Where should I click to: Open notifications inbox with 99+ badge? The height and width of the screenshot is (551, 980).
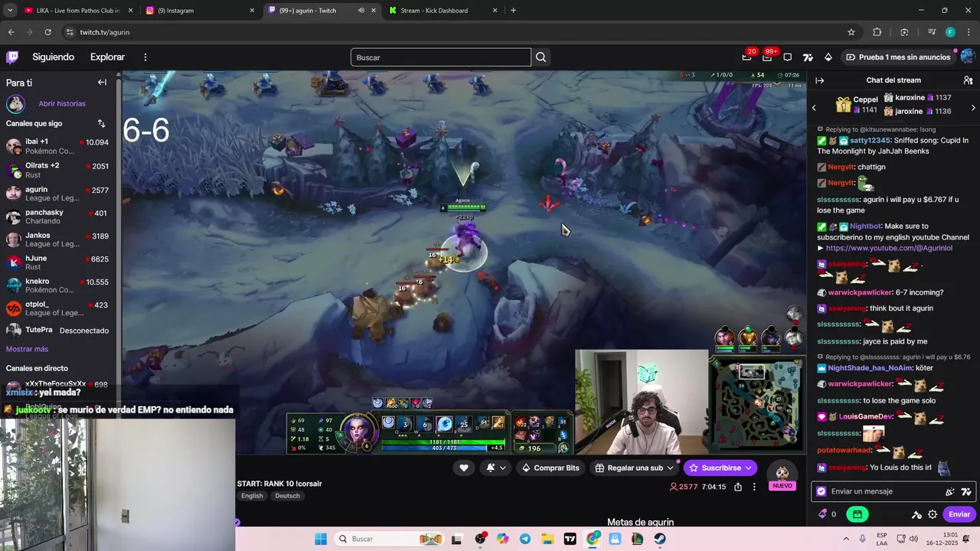(767, 57)
